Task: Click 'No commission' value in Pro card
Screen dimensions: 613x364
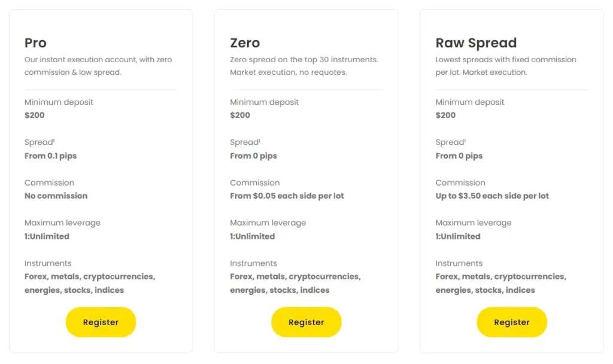Action: click(x=56, y=196)
